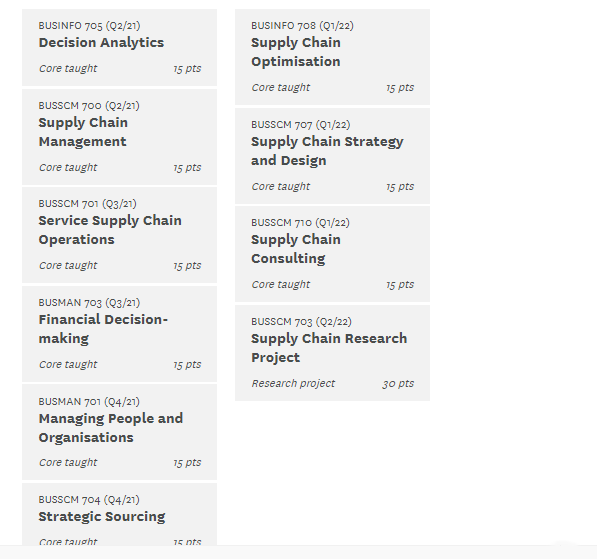Click the BUSSCM 701 (Q3/21) course code

(88, 204)
